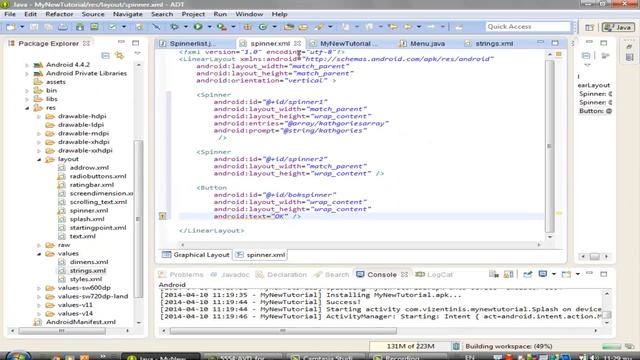This screenshot has width=640, height=360.
Task: Open the Package Explorer view menu arrow
Action: coord(138,54)
